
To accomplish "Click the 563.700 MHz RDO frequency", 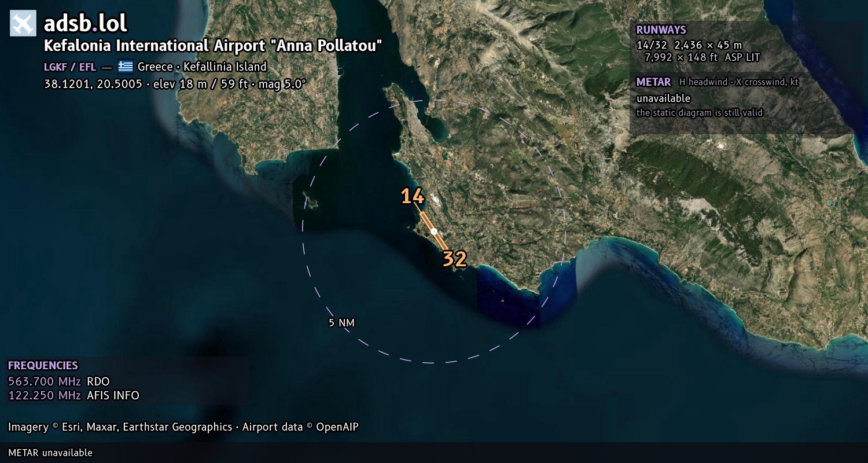I will (x=59, y=381).
